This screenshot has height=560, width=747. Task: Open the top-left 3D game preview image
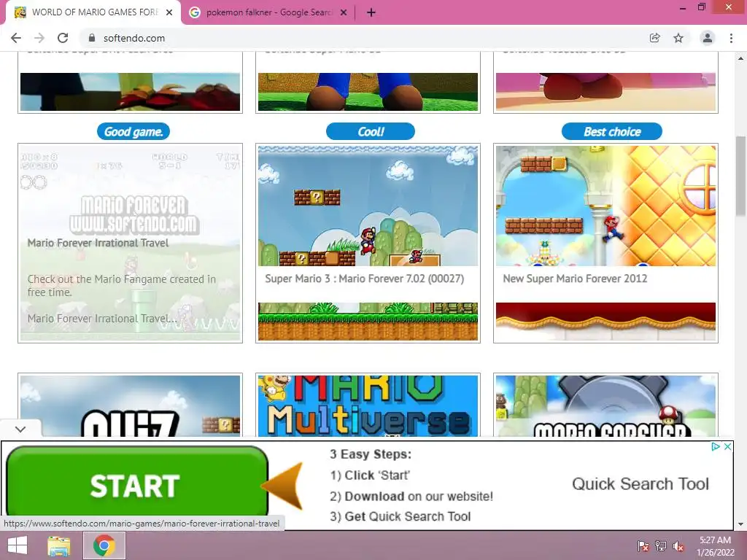click(130, 91)
